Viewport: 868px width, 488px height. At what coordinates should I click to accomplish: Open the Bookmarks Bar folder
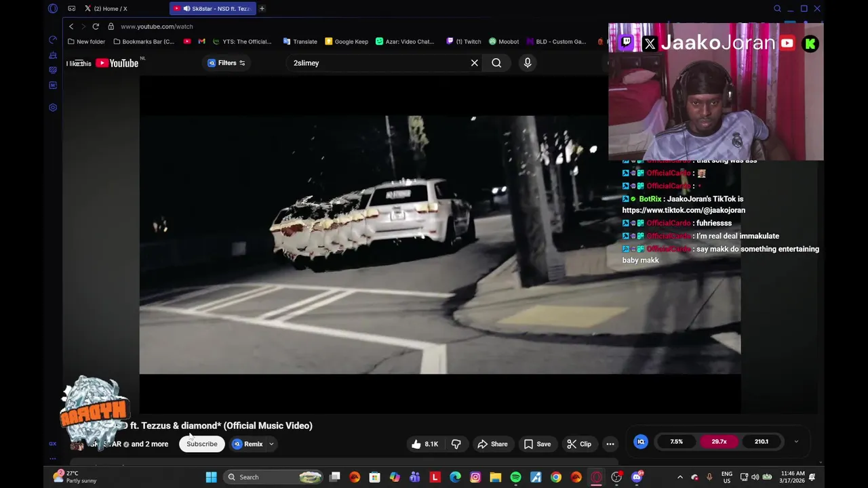144,41
